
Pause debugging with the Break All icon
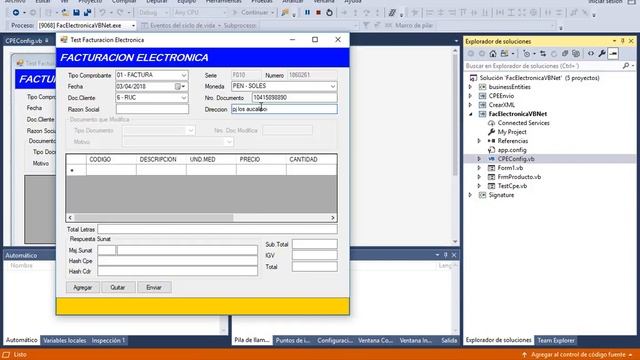(x=307, y=13)
